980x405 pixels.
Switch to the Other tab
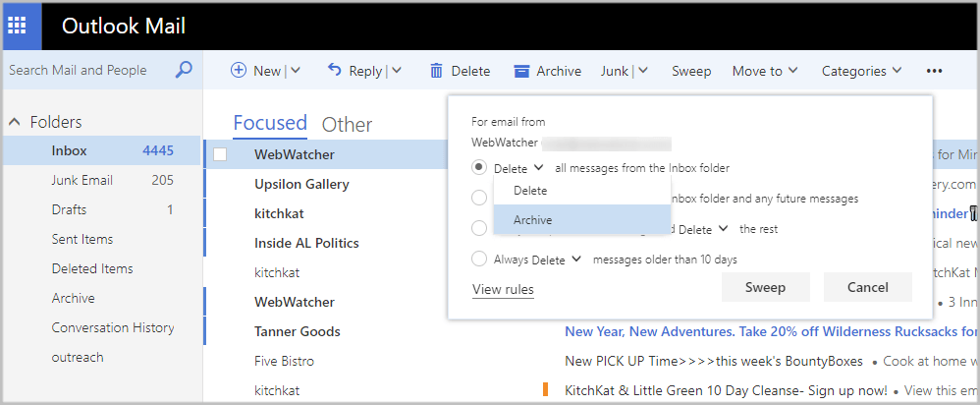[347, 125]
